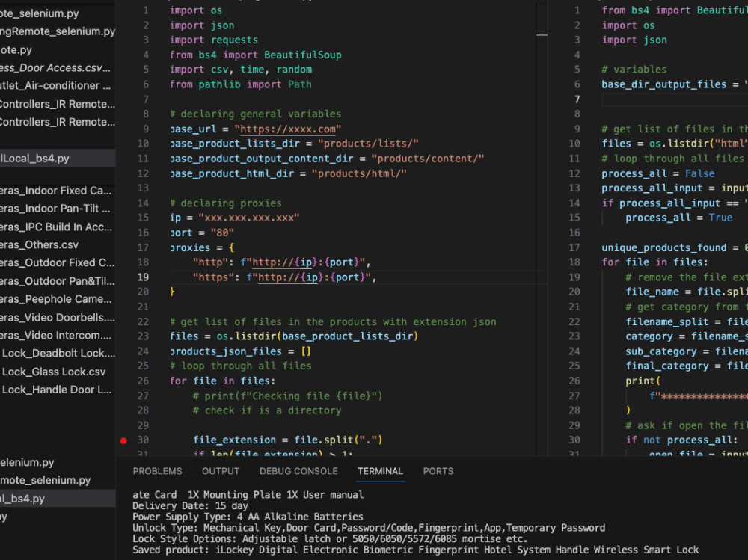Open the OUTPUT panel tab

(221, 471)
